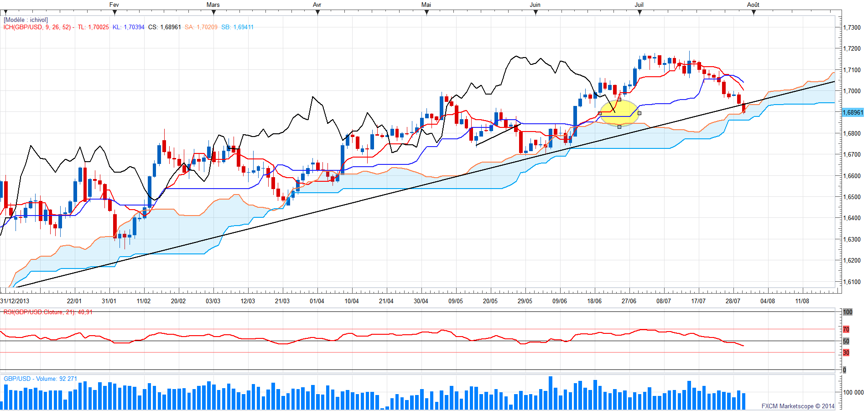Image resolution: width=868 pixels, height=411 pixels.
Task: Click the TL: 1,70025 legend value
Action: coord(93,27)
